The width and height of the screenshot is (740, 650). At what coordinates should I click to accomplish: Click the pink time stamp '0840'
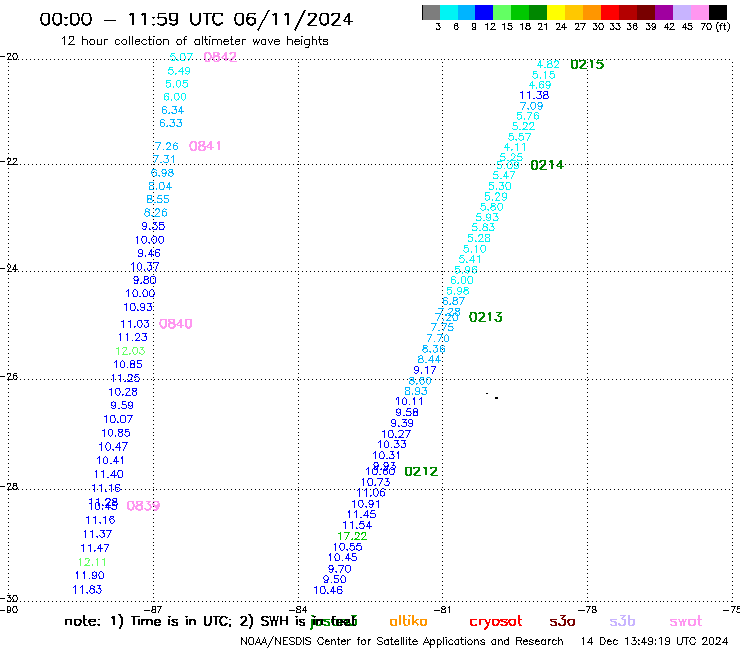click(176, 324)
